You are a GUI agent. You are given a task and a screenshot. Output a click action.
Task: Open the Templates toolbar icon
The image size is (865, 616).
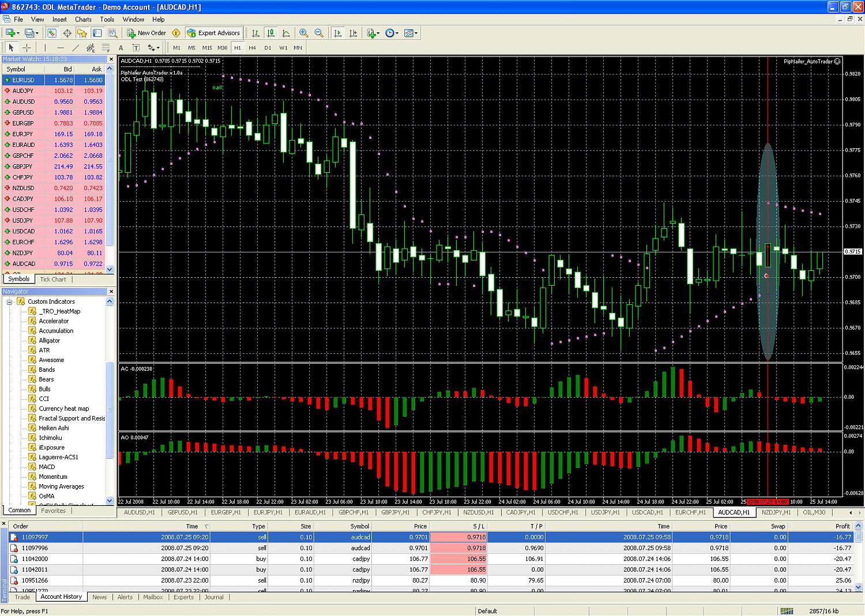coord(409,33)
